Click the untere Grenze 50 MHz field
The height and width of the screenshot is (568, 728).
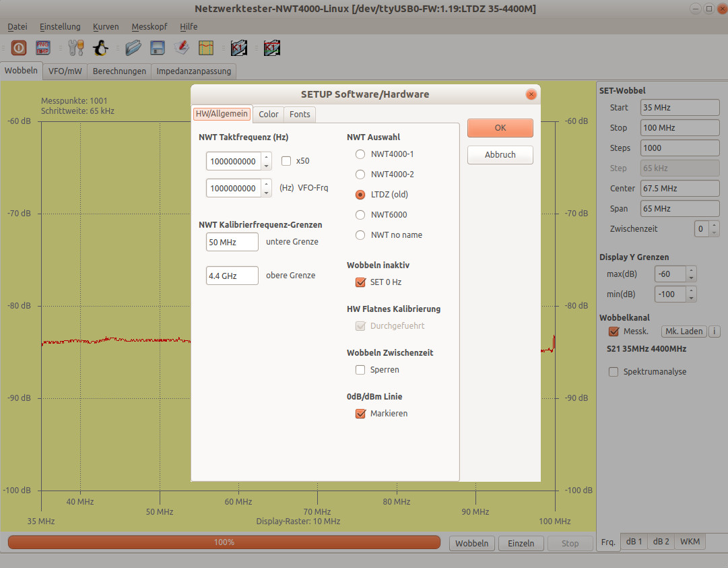(232, 242)
